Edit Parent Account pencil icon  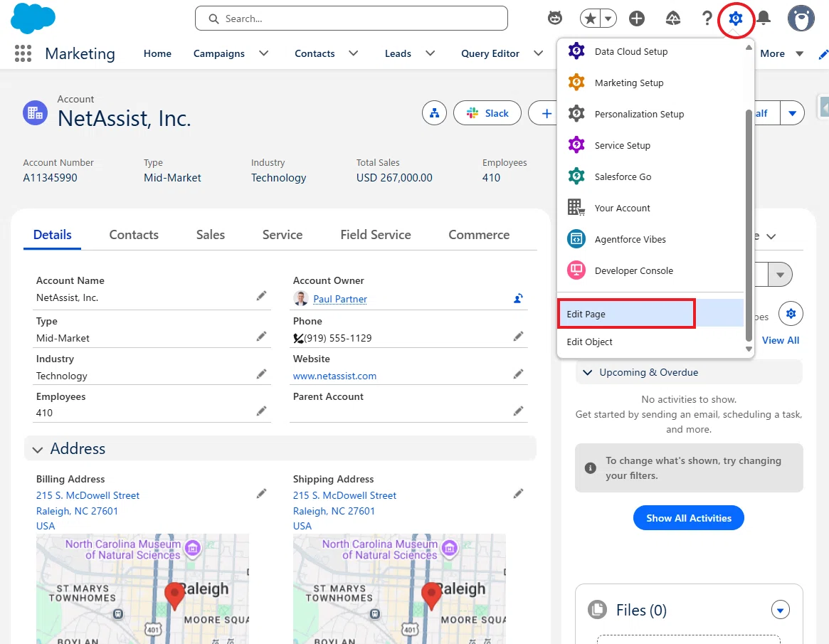tap(518, 411)
